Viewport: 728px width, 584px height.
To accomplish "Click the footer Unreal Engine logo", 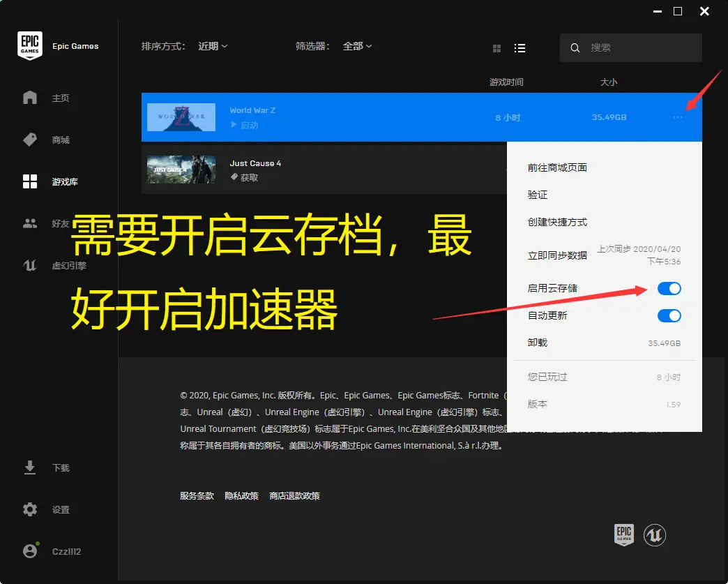I will coord(655,534).
